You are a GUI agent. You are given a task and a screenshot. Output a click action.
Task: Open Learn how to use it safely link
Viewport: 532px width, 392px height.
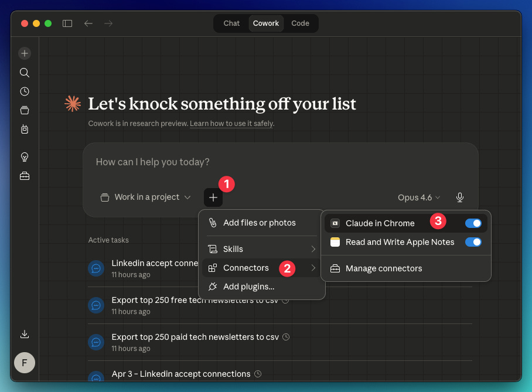coord(231,124)
